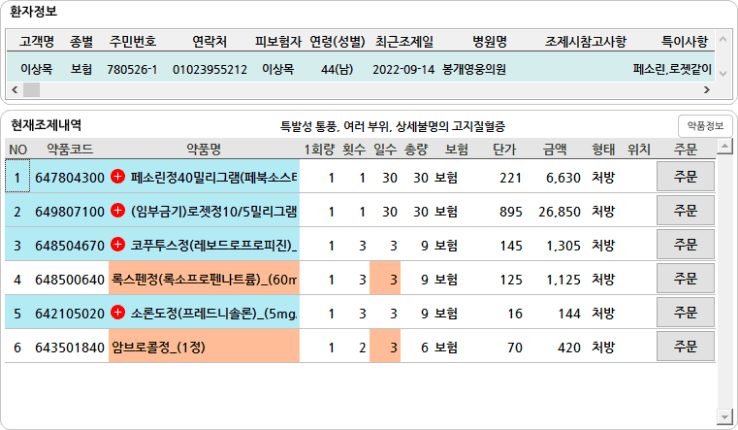
Task: Order 록스펜정 with its 주문 button
Action: pos(685,279)
